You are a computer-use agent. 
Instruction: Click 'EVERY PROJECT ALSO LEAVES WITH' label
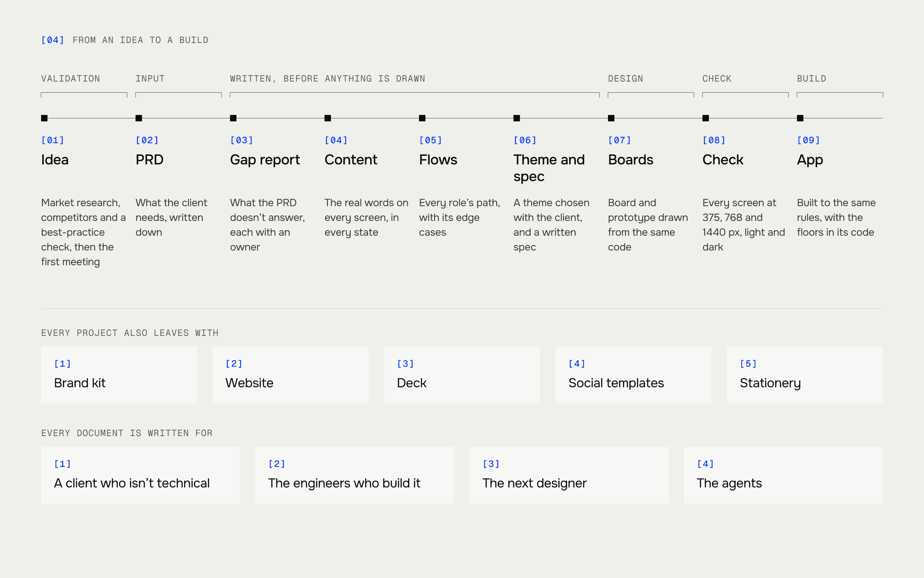130,333
